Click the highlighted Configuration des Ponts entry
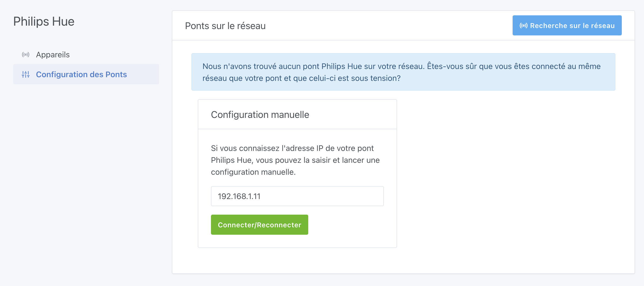The width and height of the screenshot is (644, 286). coord(81,74)
